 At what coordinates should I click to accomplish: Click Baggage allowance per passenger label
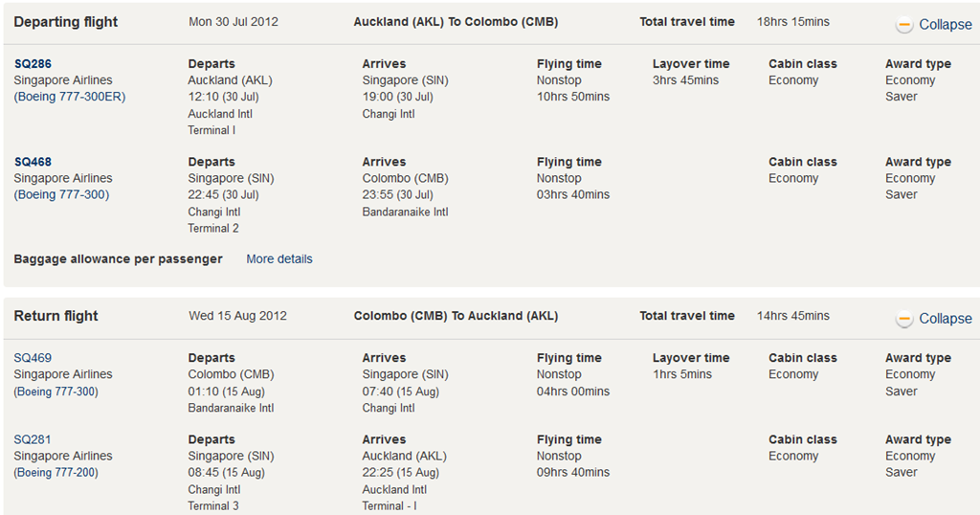click(118, 258)
